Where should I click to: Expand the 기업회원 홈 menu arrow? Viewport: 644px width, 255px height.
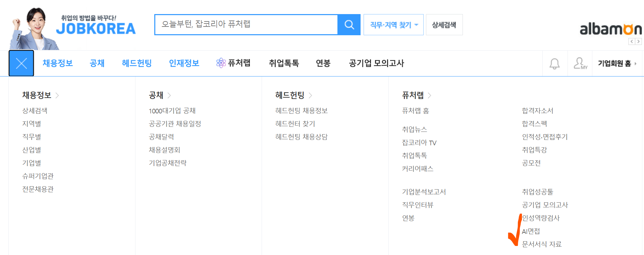point(636,63)
